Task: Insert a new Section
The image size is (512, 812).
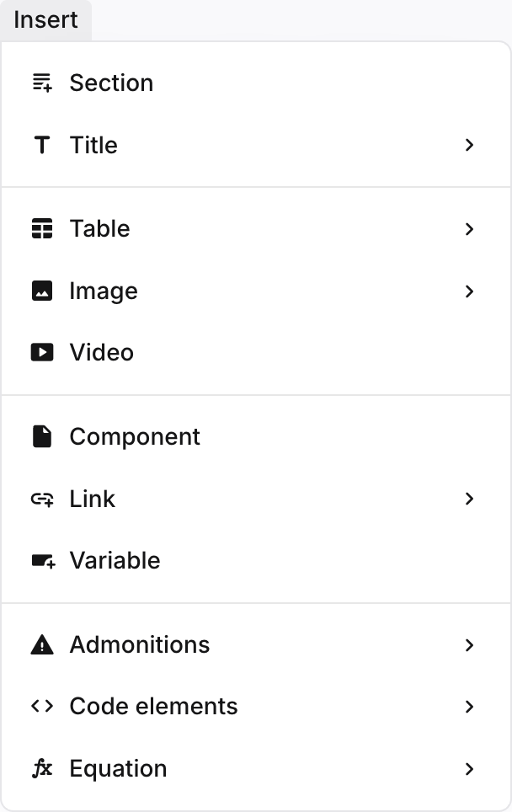Action: pos(111,83)
